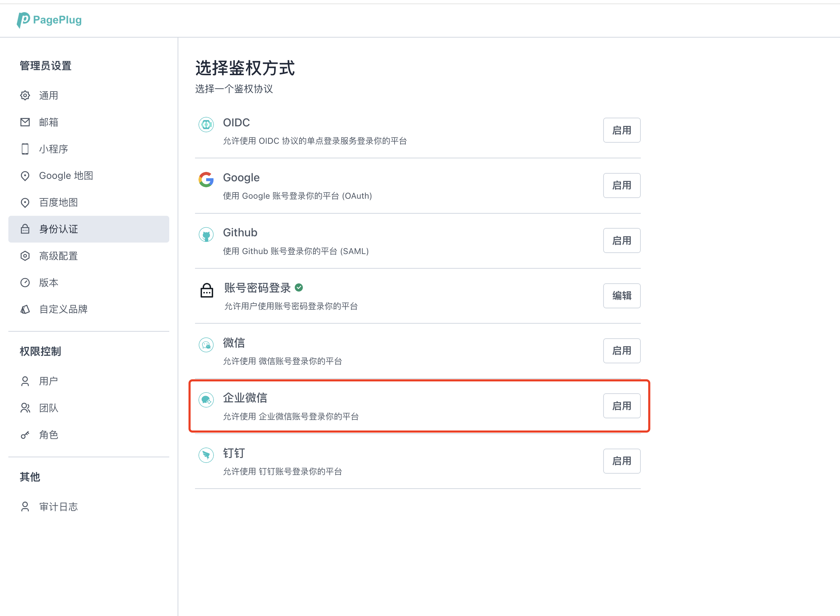
Task: Enable OIDC with its 启用 button
Action: pyautogui.click(x=622, y=130)
